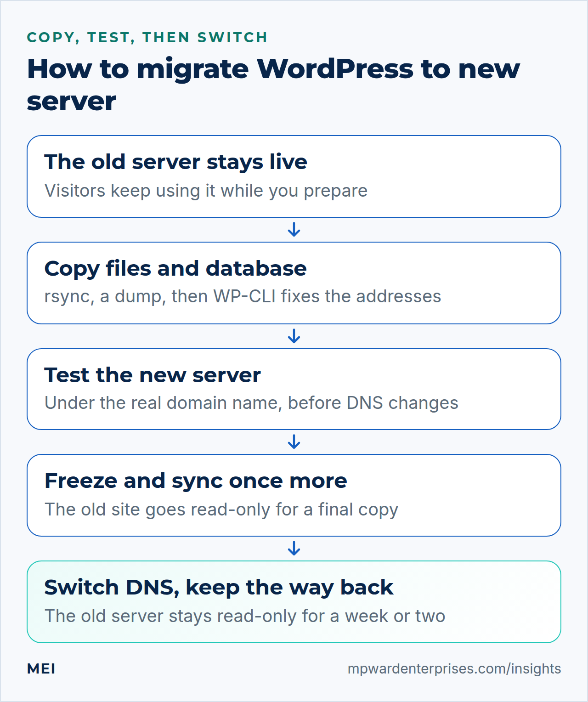588x702 pixels.
Task: Open the mpwardenterprises.com/insights link
Action: click(454, 669)
